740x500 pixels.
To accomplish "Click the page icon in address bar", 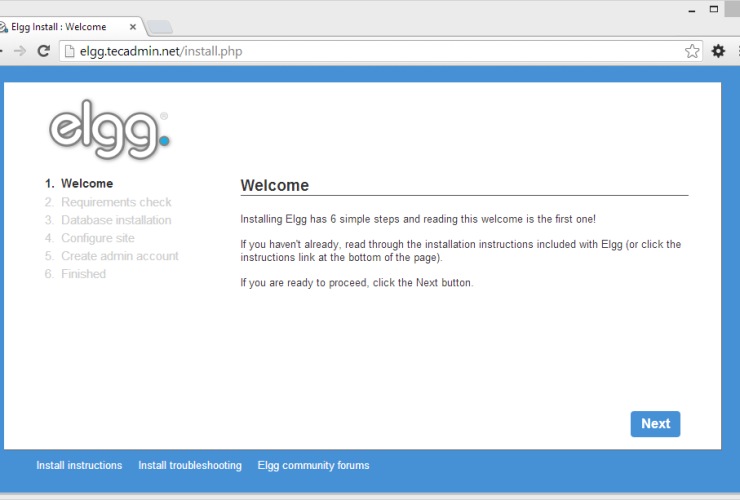I will pos(69,51).
